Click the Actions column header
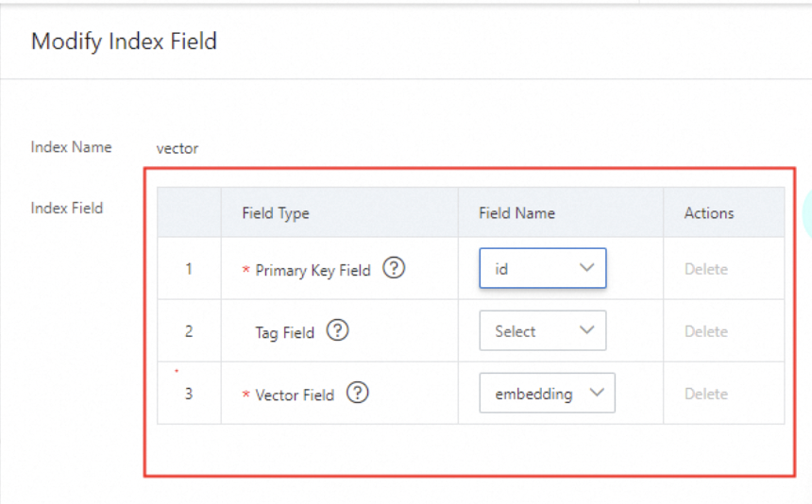Screen dimensions: 812x504 [709, 213]
